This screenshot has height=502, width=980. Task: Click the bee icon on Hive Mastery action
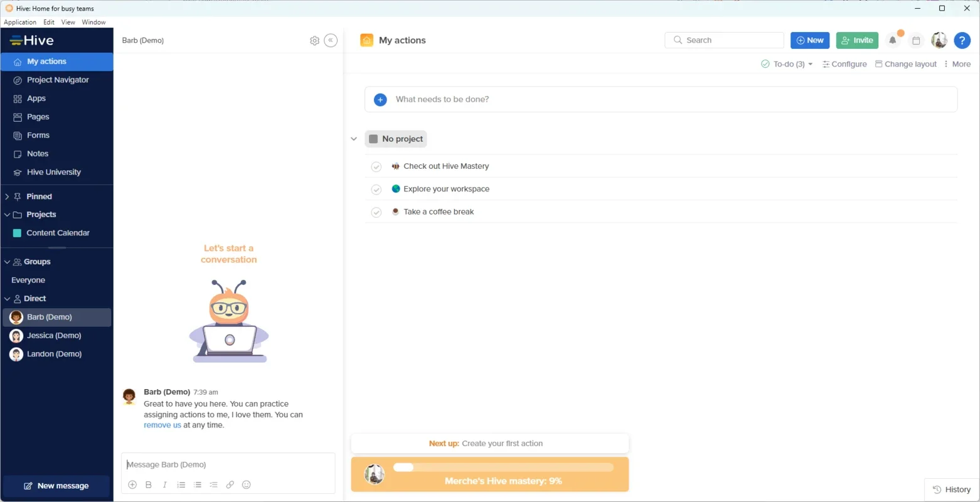coord(395,166)
